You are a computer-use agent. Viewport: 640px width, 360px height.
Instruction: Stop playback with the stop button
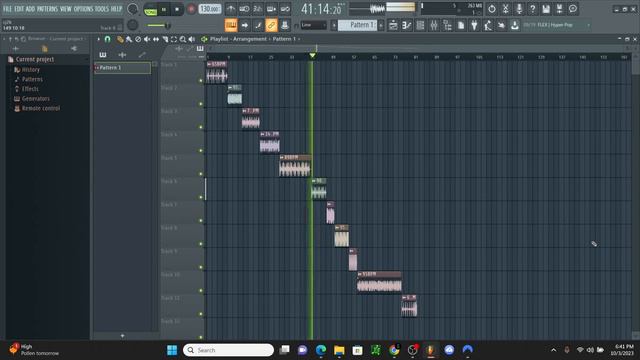coord(177,9)
